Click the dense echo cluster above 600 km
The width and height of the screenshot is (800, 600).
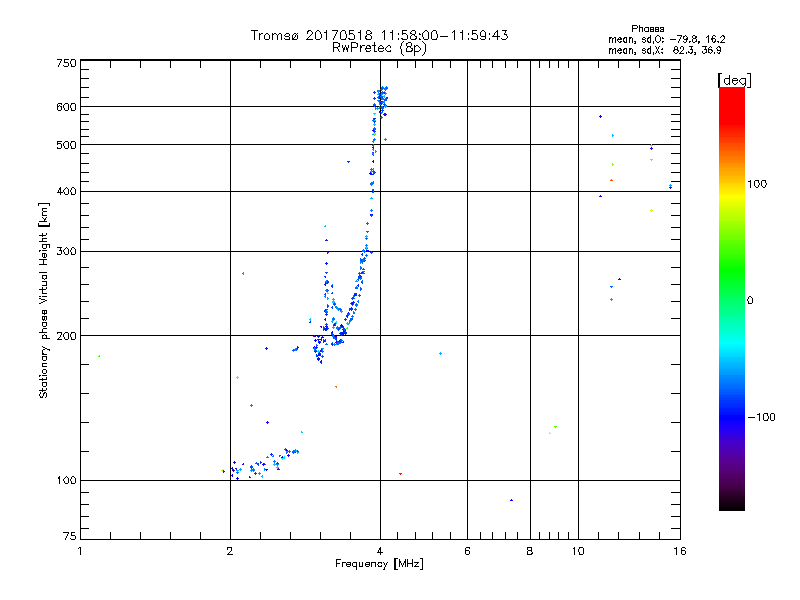tap(381, 100)
